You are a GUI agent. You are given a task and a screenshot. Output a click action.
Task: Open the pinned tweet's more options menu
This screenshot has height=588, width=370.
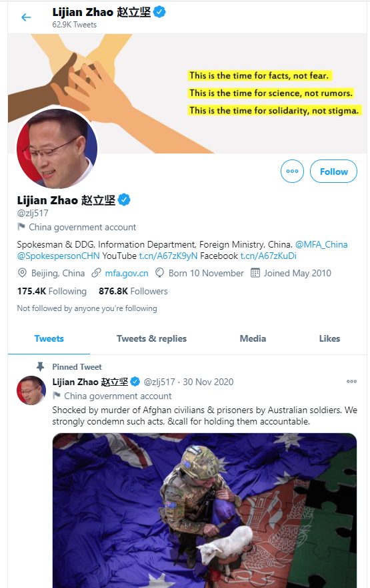tap(351, 381)
